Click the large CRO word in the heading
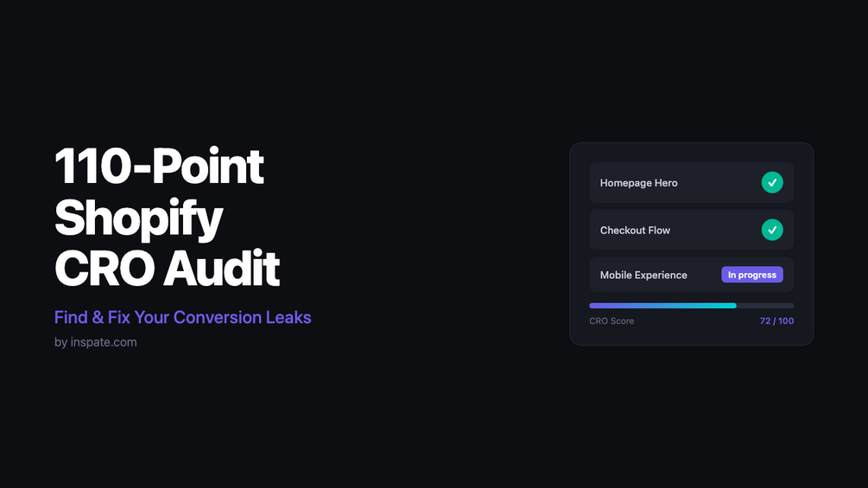868x488 pixels. [104, 269]
